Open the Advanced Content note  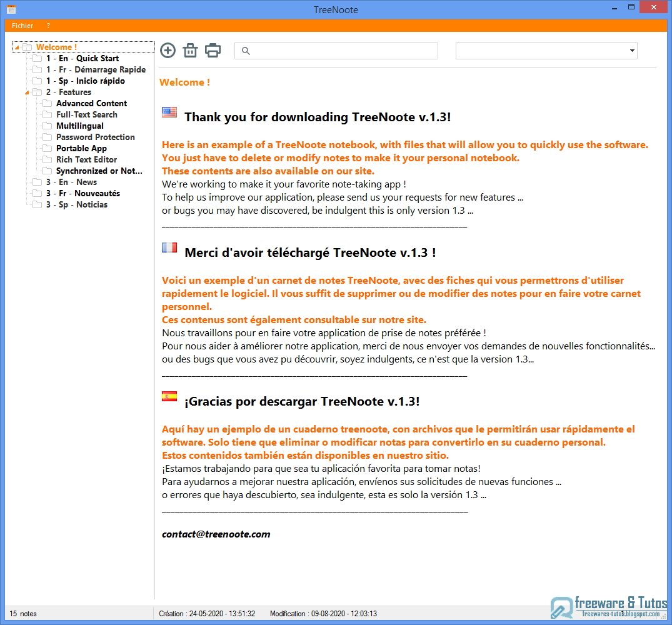(x=91, y=103)
